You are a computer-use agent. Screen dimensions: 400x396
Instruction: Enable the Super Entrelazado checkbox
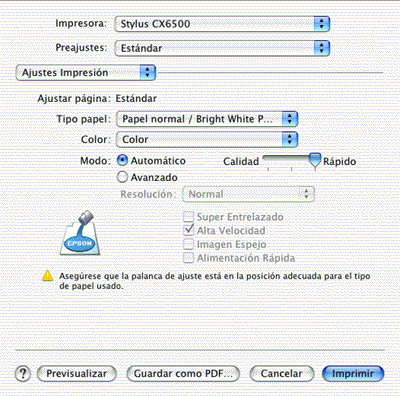click(189, 217)
